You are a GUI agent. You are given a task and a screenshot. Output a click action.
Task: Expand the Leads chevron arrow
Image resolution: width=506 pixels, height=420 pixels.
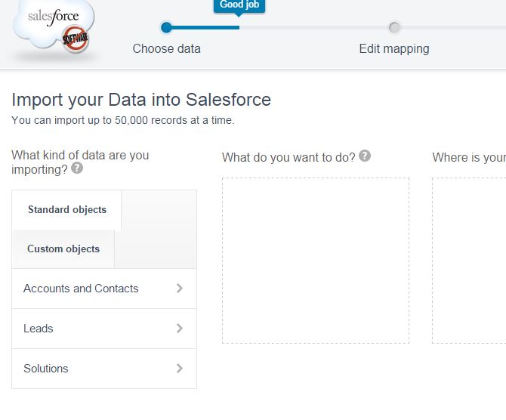[179, 328]
